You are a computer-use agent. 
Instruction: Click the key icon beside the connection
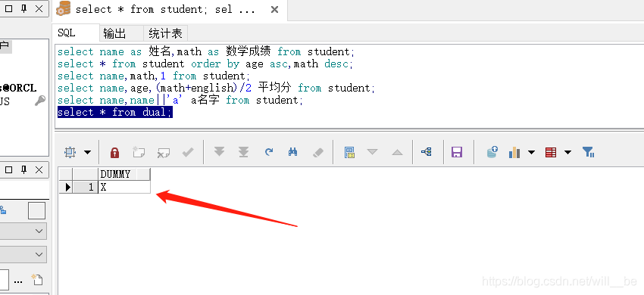[x=40, y=101]
